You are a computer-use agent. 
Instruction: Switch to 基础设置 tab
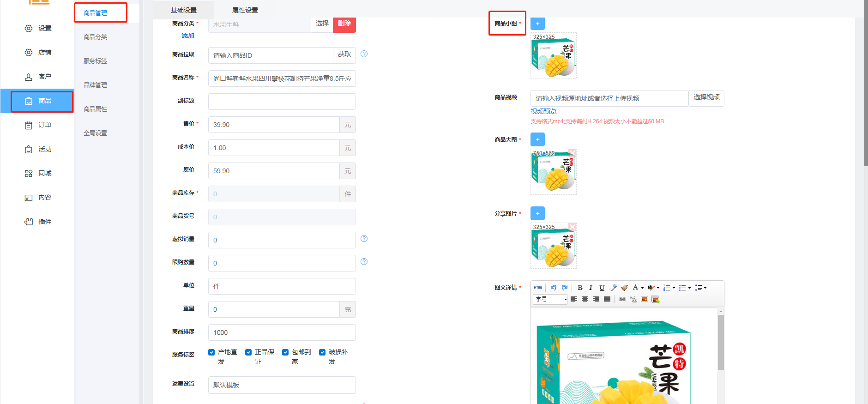click(183, 10)
